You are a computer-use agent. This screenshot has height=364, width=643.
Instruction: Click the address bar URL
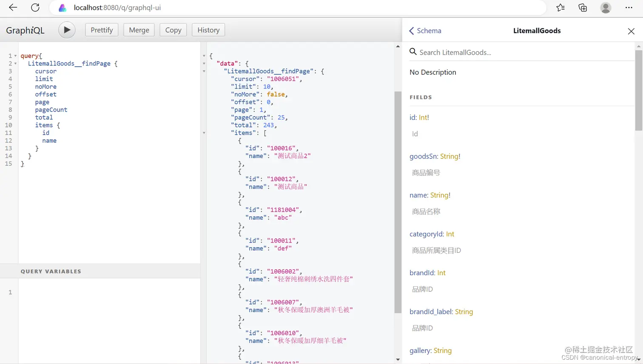click(x=117, y=8)
